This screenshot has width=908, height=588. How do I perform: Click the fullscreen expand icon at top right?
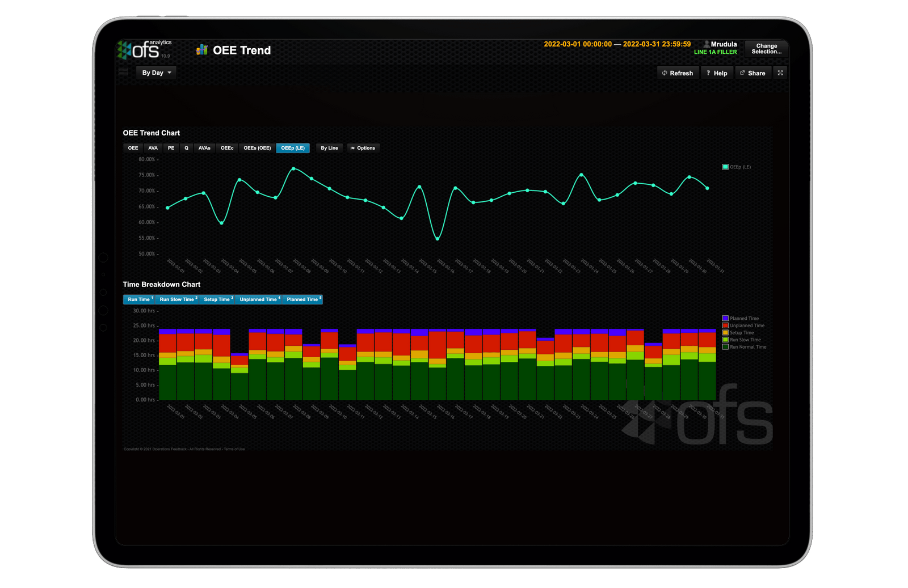(x=780, y=73)
